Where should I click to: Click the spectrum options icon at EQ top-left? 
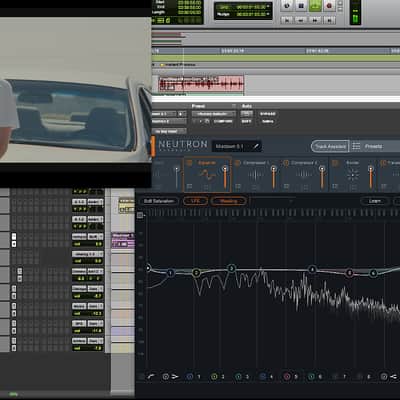[140, 215]
